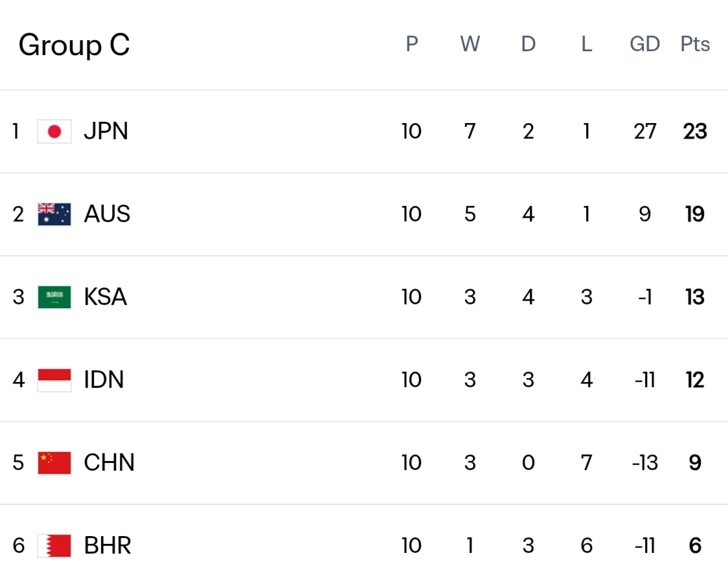Click the P column header
The width and height of the screenshot is (728, 571).
(412, 44)
